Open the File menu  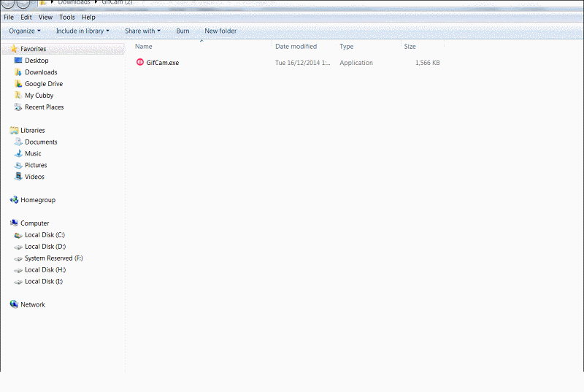[9, 17]
